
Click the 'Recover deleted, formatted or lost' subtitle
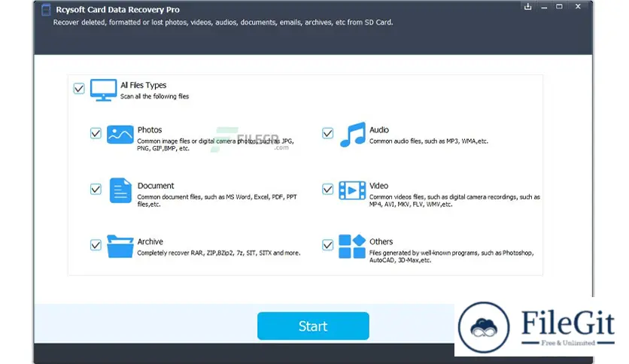223,23
